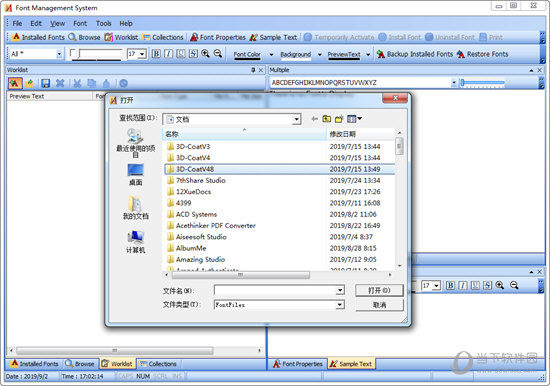Viewport: 550px width, 386px height.
Task: Toggle Bold in the top toolbar
Action: pyautogui.click(x=156, y=54)
